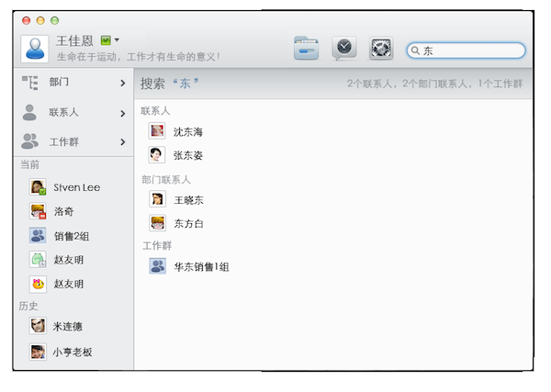
Task: Select search result 张东姿
Action: [187, 155]
